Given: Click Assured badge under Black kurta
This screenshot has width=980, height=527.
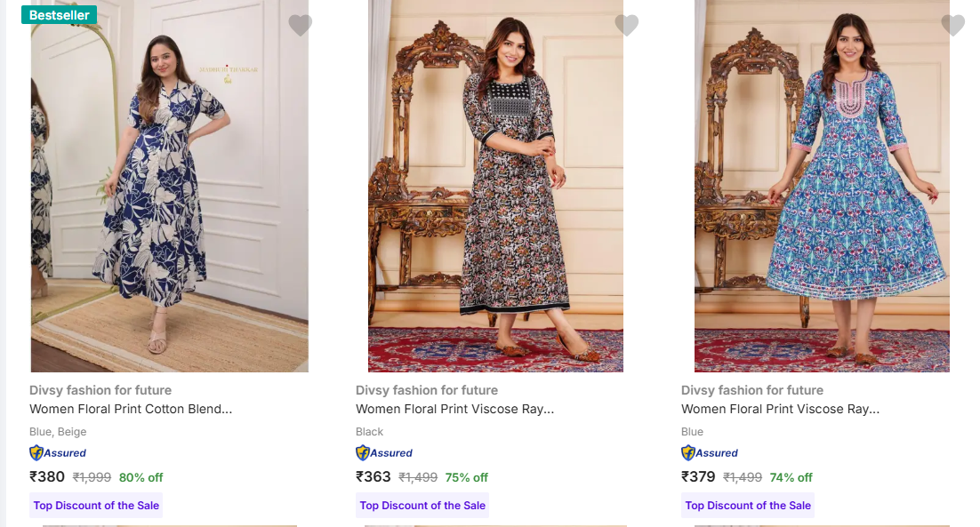Looking at the screenshot, I should [384, 453].
